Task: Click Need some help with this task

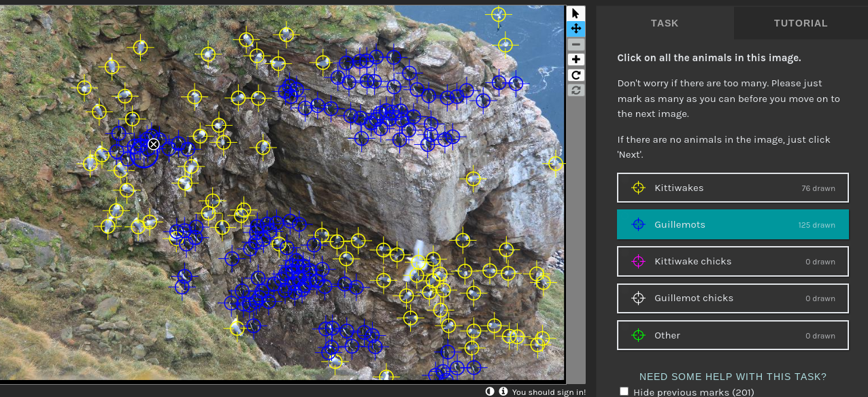Action: [x=733, y=377]
